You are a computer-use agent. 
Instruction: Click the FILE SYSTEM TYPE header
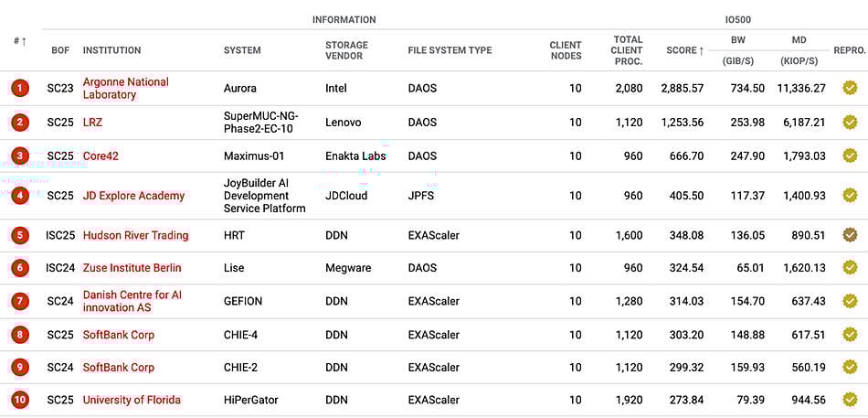(x=450, y=50)
